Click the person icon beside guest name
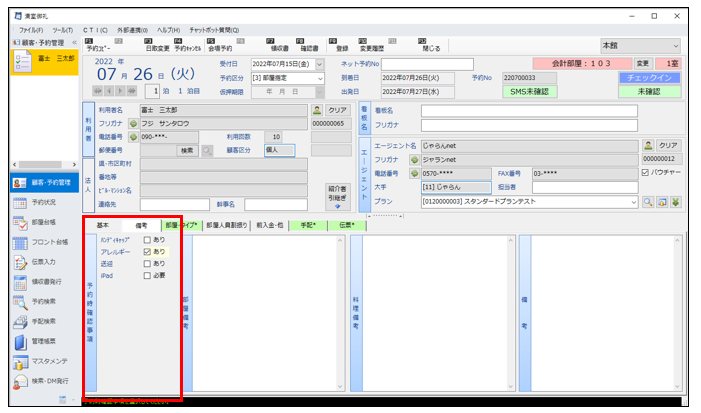This screenshot has height=413, width=701. click(x=317, y=110)
